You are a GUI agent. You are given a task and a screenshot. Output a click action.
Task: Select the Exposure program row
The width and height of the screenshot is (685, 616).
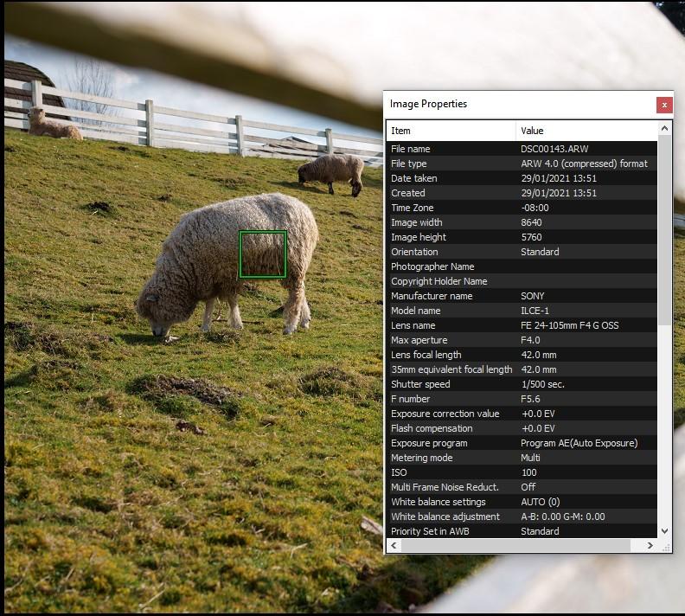coord(522,443)
